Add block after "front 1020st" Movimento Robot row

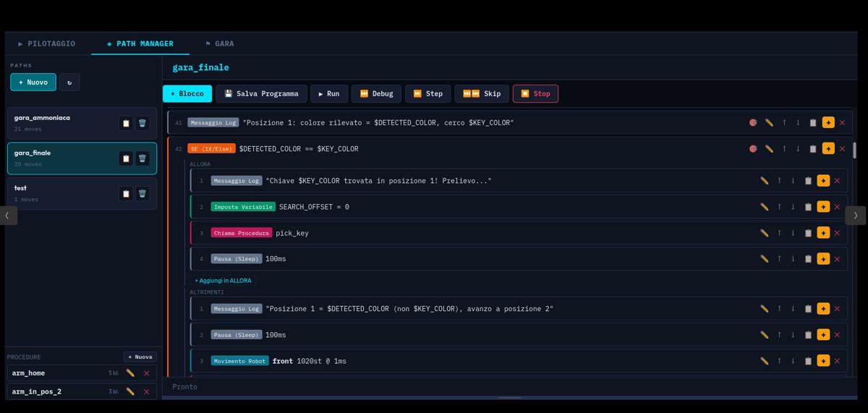(x=823, y=361)
